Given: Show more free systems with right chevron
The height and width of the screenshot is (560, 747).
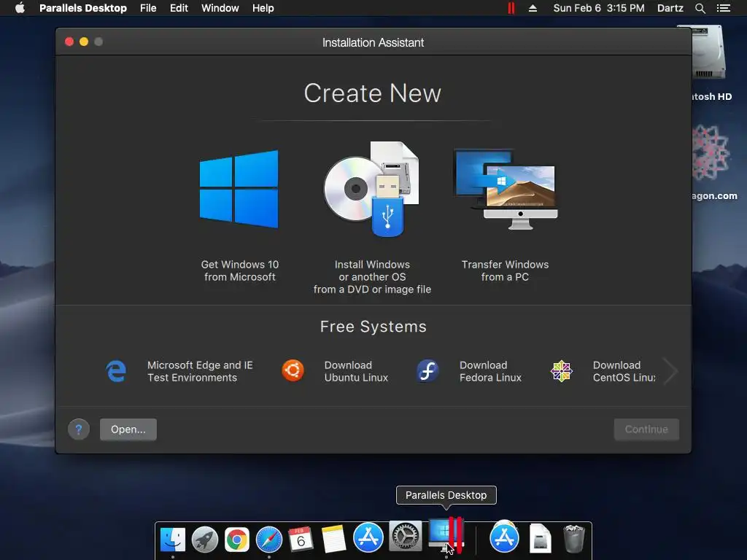Looking at the screenshot, I should (671, 371).
